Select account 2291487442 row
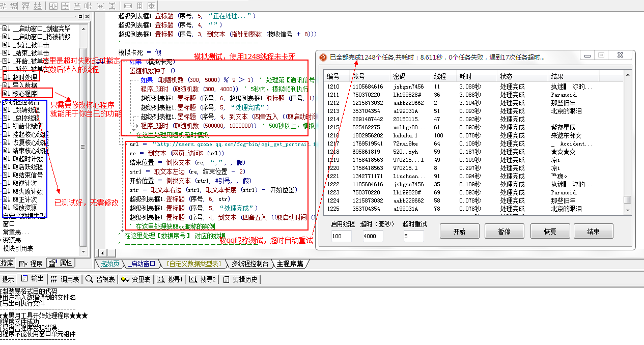This screenshot has width=644, height=345. 474,119
